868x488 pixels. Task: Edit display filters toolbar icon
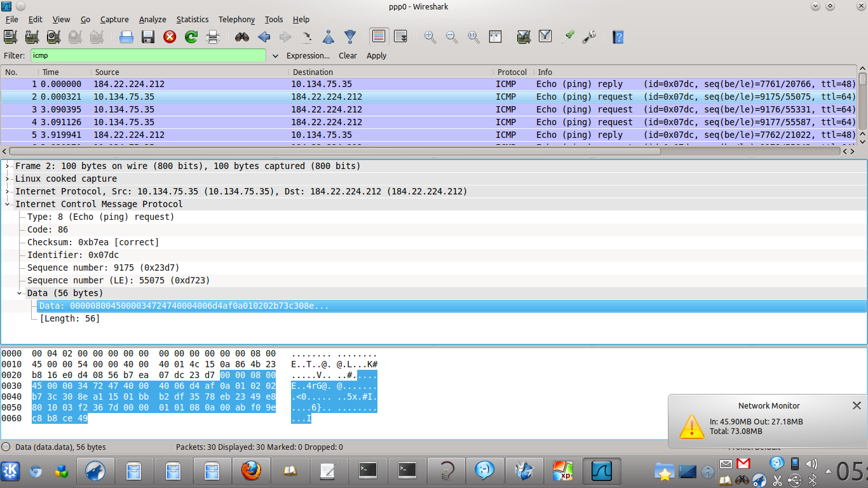pos(546,37)
